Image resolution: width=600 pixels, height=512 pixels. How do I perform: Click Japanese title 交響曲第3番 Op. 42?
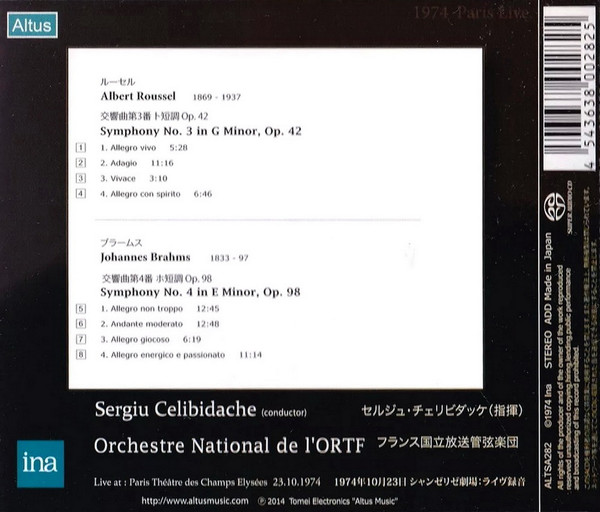pyautogui.click(x=154, y=116)
